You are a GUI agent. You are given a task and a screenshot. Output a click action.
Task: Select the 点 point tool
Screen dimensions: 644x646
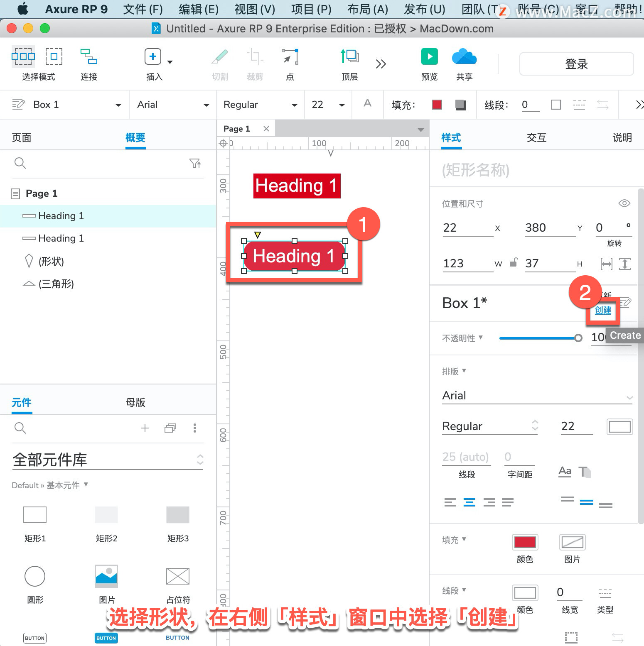click(x=290, y=57)
